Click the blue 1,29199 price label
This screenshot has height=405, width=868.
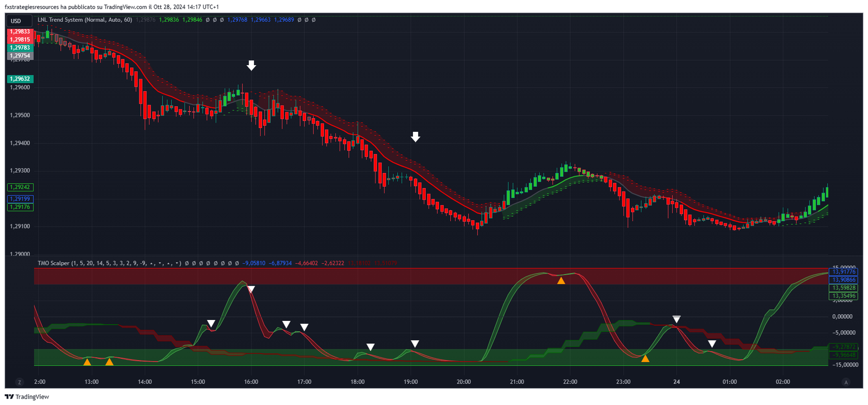click(x=20, y=199)
